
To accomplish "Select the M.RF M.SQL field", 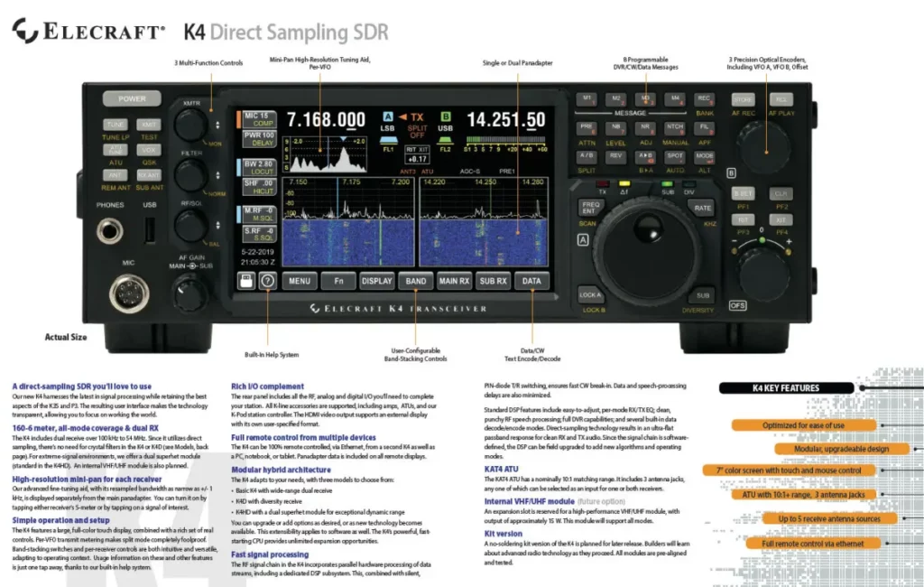I will pos(259,214).
